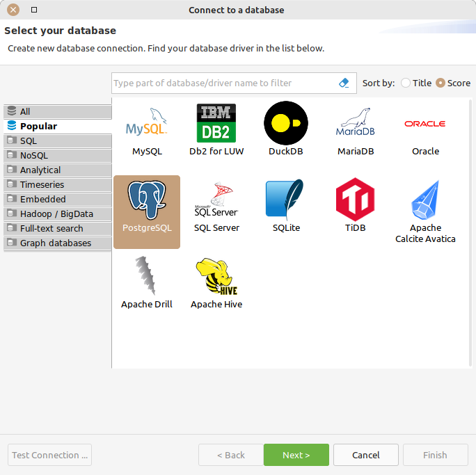
Task: Select the SQLite feather icon
Action: tap(286, 200)
